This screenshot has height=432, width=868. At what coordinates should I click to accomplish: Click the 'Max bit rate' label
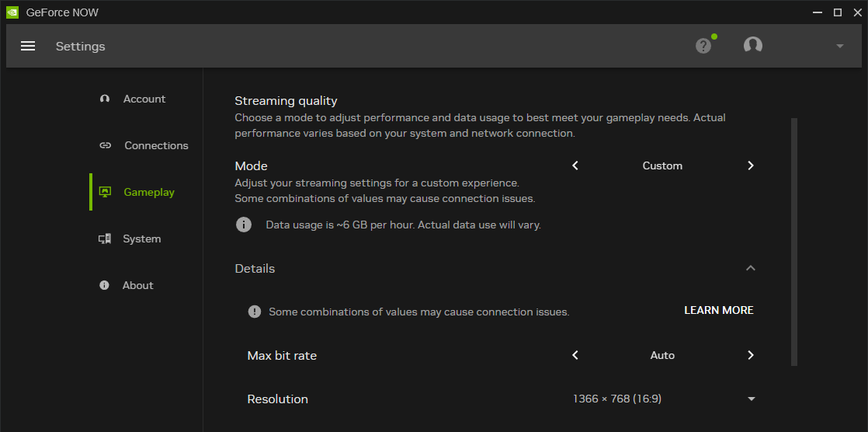coord(282,356)
